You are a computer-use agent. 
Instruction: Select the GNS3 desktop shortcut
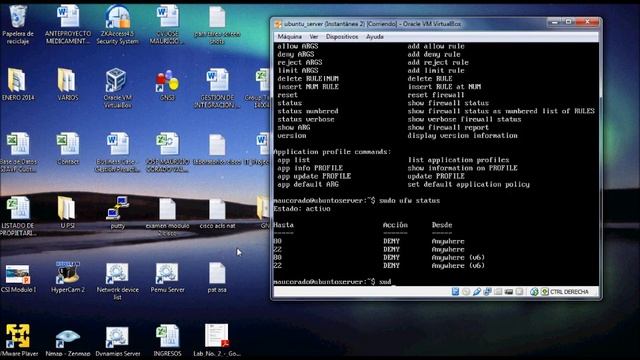tap(167, 84)
